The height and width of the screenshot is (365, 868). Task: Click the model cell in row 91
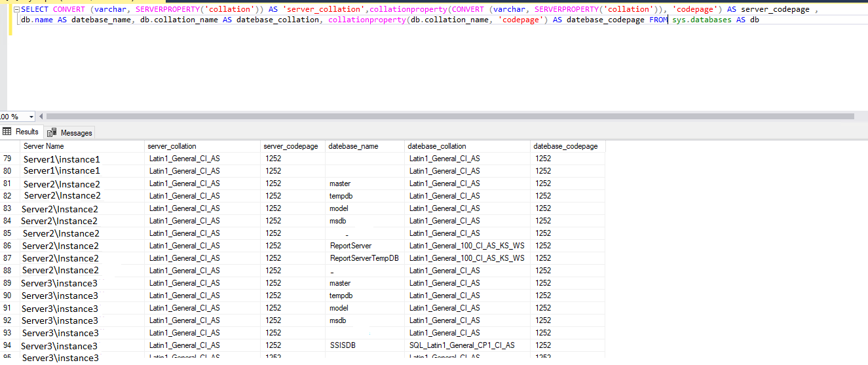tap(365, 308)
